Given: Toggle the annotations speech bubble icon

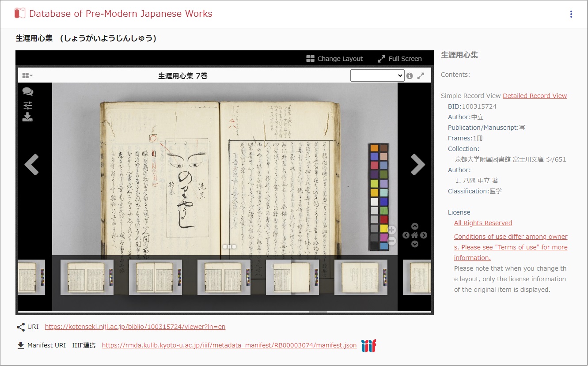Looking at the screenshot, I should 28,92.
